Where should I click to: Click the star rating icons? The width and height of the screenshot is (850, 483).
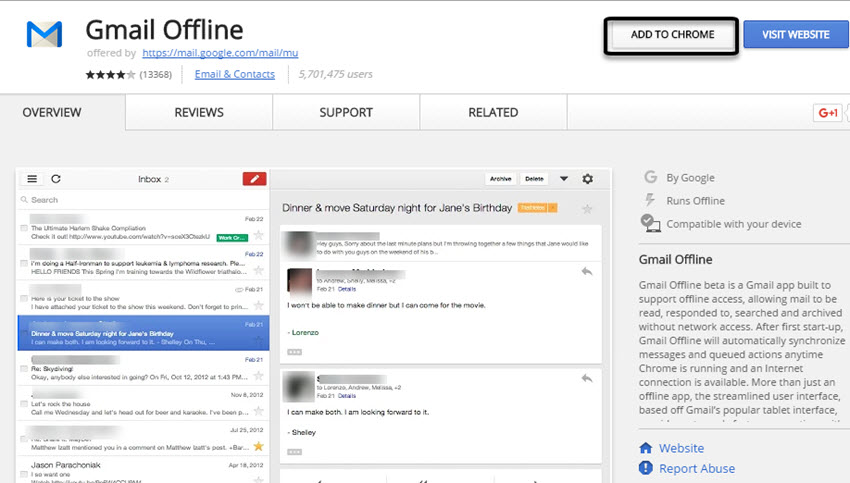(110, 74)
